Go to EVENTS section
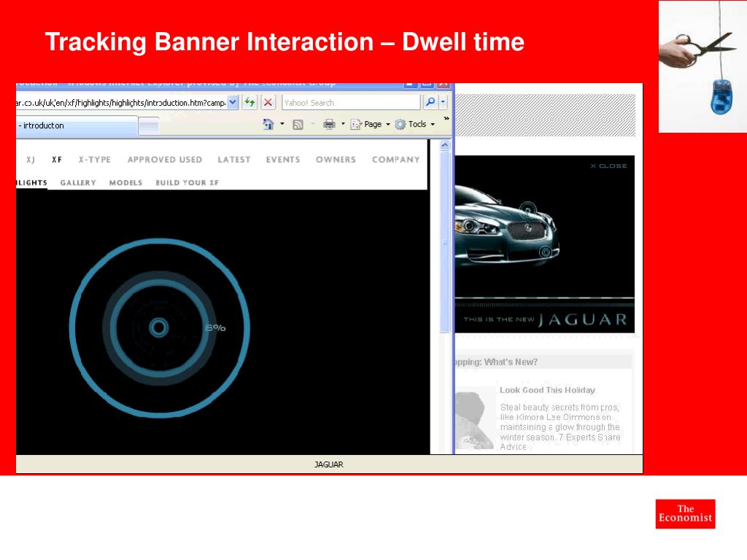The image size is (747, 560). [283, 160]
